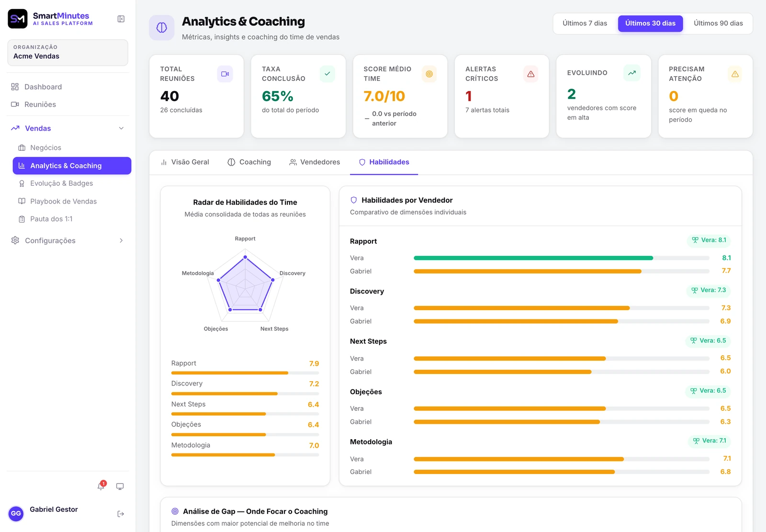Screen dimensions: 766x532
Task: Click the shield icon next to Habilidades por Vendedor
Action: pos(354,200)
